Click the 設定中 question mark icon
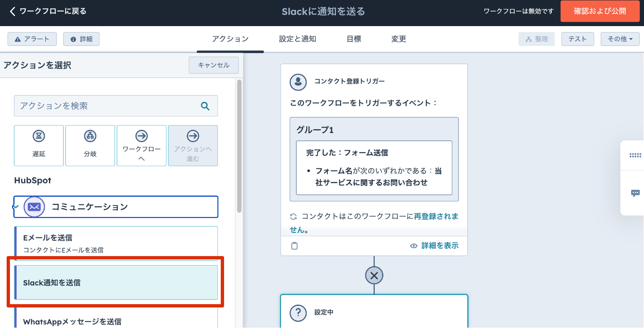 298,313
